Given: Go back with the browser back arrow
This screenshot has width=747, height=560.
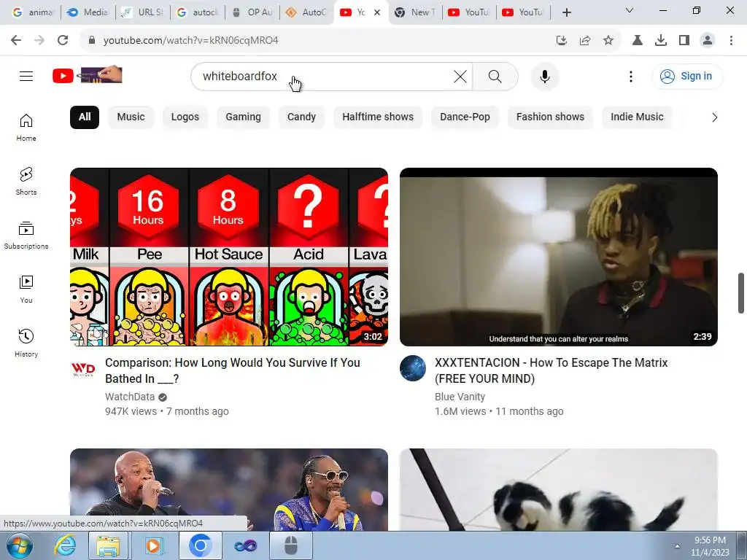Looking at the screenshot, I should (x=16, y=41).
